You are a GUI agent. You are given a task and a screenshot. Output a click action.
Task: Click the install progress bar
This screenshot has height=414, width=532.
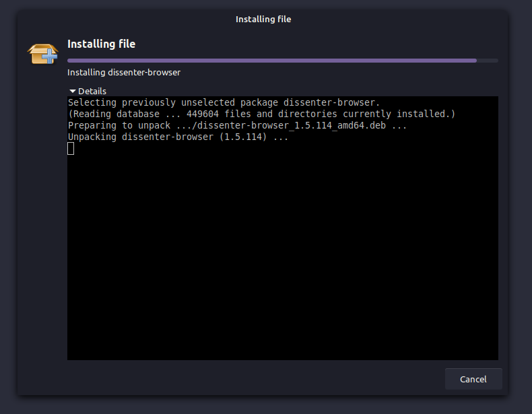point(283,61)
